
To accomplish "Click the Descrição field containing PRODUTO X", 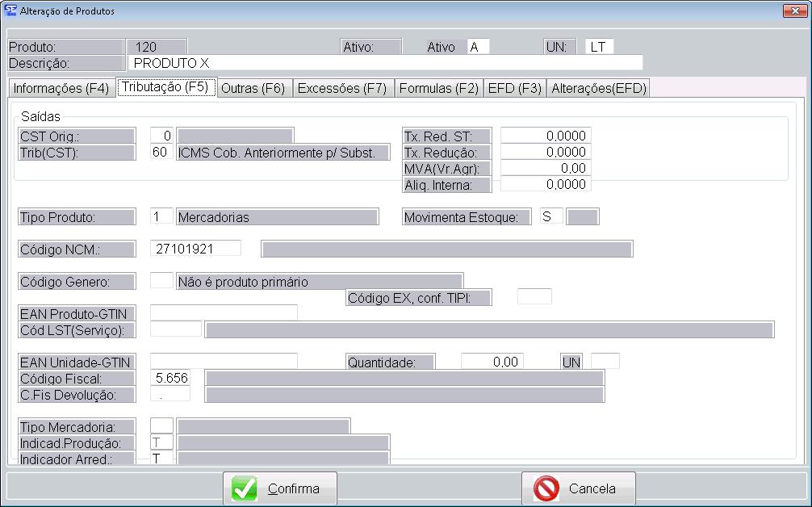I will (385, 63).
